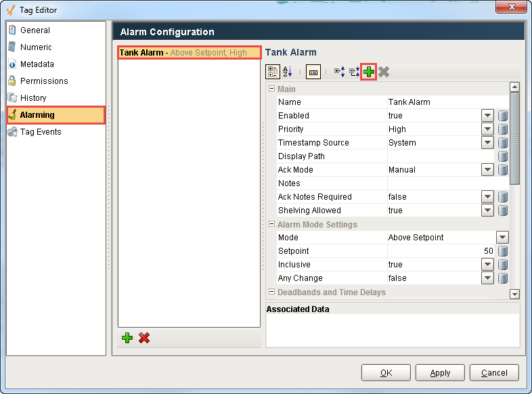Click the OK button
The height and width of the screenshot is (394, 532).
pyautogui.click(x=386, y=373)
